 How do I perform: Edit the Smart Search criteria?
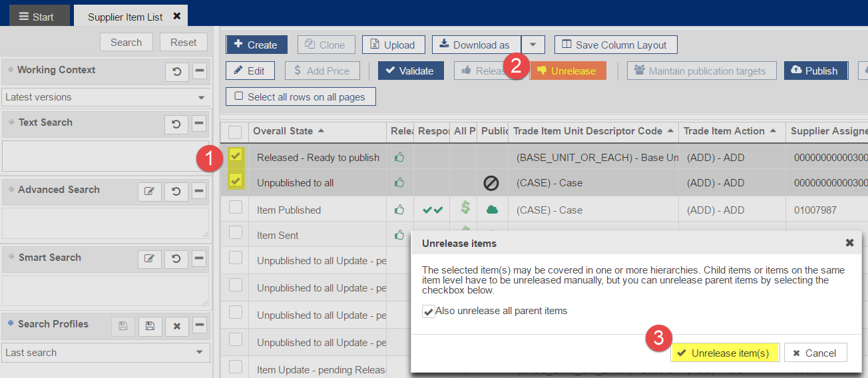coord(150,259)
